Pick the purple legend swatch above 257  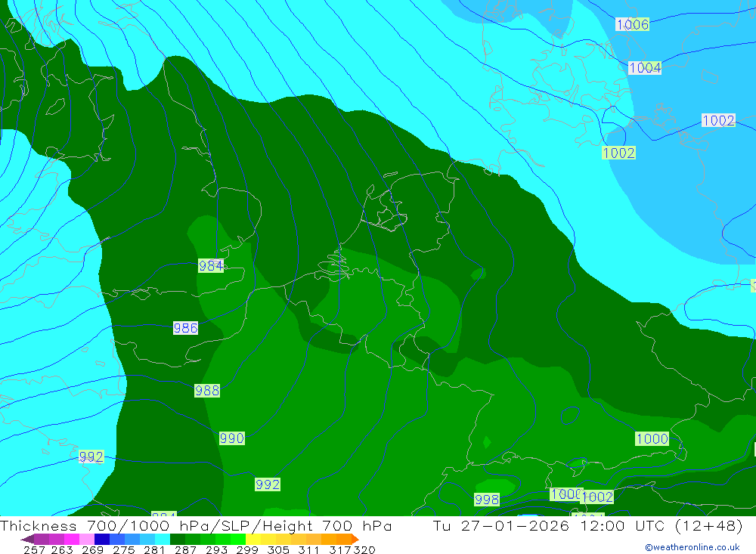(41, 539)
